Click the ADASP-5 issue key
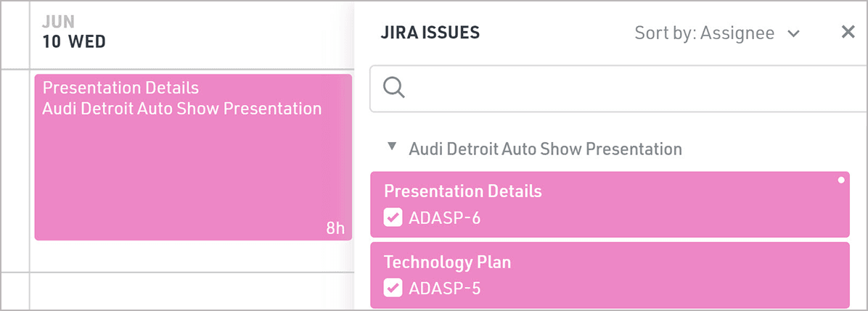 coord(444,289)
